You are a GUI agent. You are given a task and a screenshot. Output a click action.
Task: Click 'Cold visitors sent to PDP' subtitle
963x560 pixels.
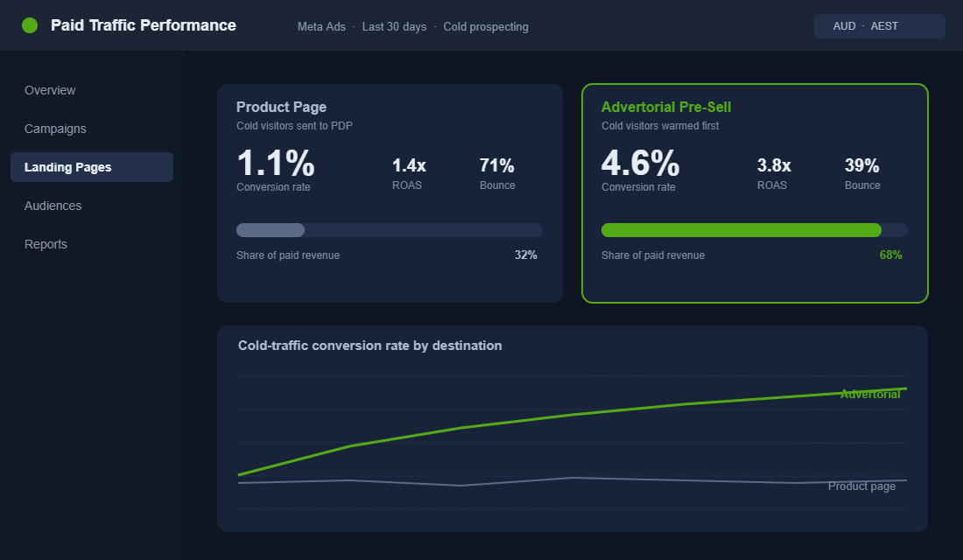tap(294, 126)
